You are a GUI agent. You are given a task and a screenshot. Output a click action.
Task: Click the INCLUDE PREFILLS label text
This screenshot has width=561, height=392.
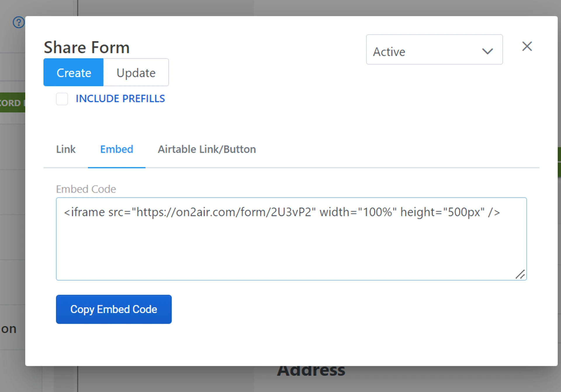pyautogui.click(x=120, y=99)
